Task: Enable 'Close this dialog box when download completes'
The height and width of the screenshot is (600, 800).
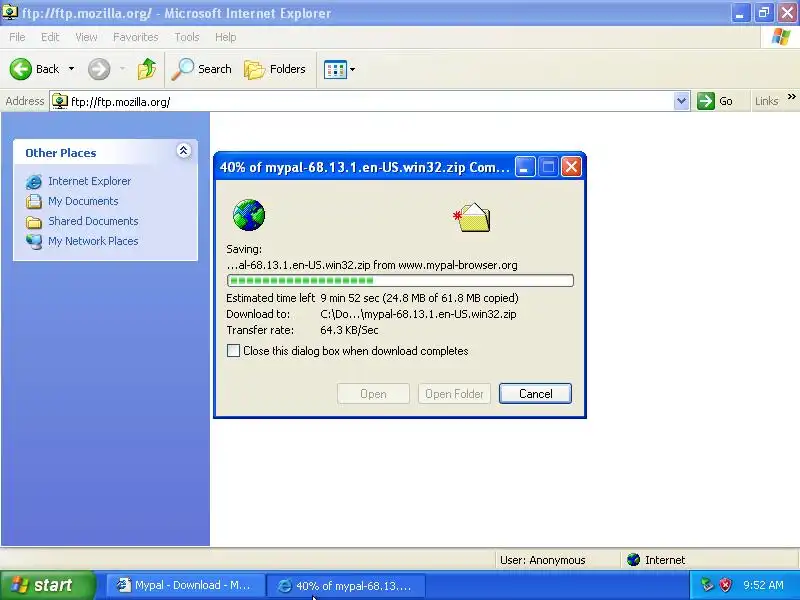Action: click(x=233, y=351)
